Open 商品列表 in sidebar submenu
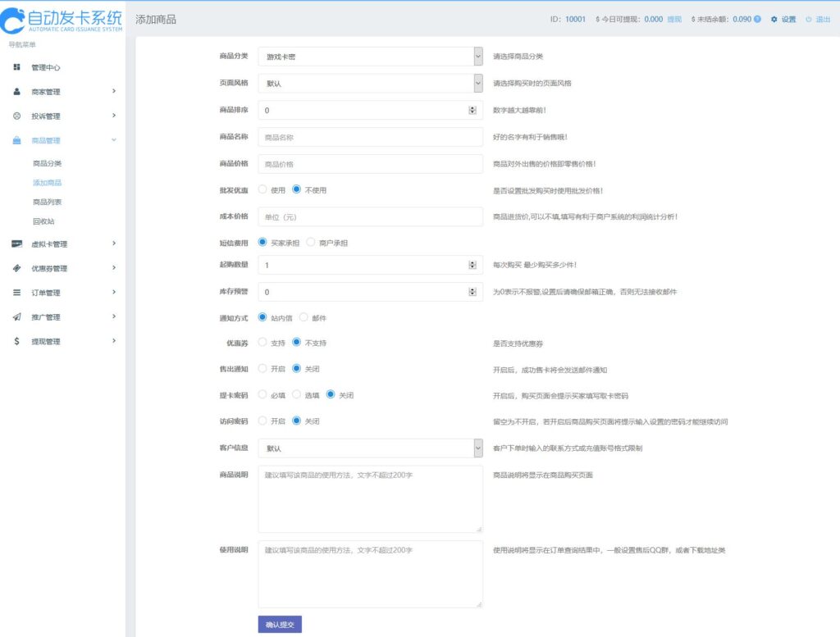Image resolution: width=840 pixels, height=637 pixels. point(47,202)
